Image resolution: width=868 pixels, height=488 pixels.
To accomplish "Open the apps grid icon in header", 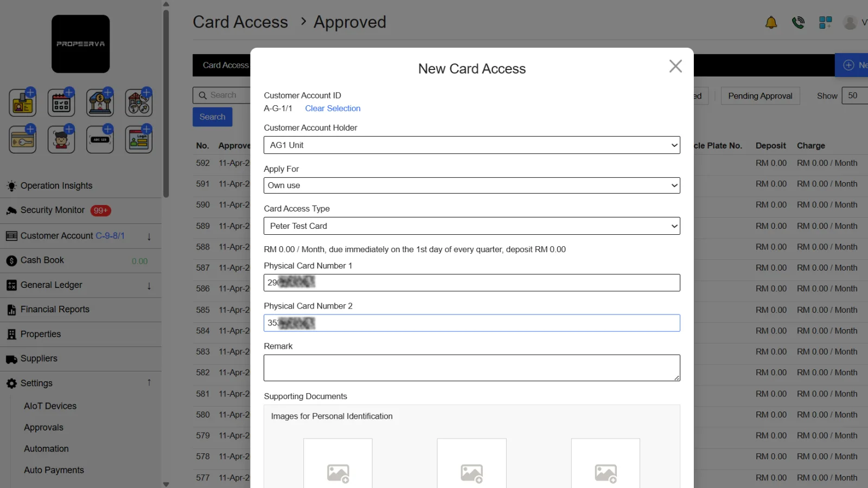I will coord(825,22).
